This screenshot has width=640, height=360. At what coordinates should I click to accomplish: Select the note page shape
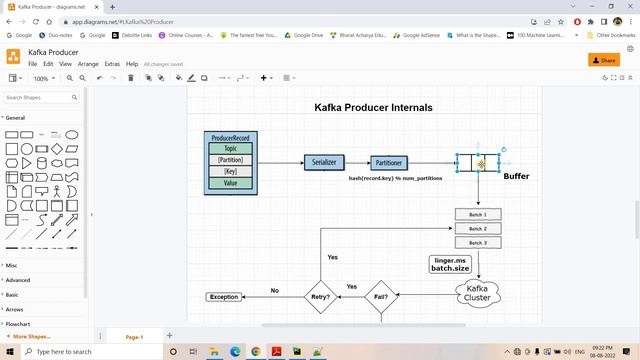11,191
